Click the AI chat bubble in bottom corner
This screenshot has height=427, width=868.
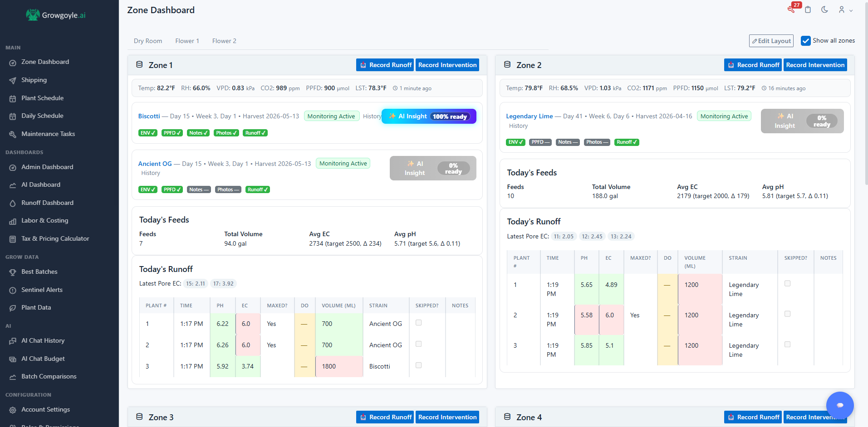[x=840, y=405]
